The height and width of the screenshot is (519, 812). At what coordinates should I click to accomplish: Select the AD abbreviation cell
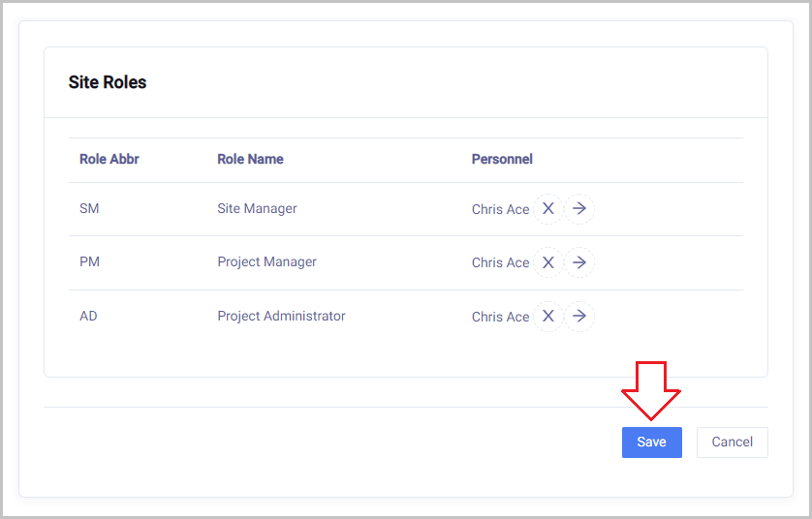click(x=88, y=316)
